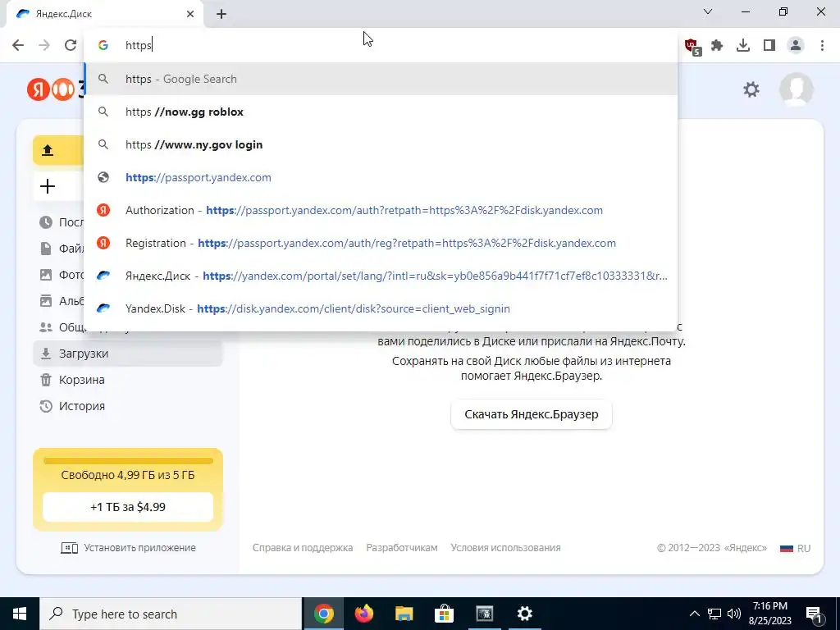This screenshot has width=840, height=630.
Task: Open Firefox from the taskbar
Action: (x=363, y=614)
